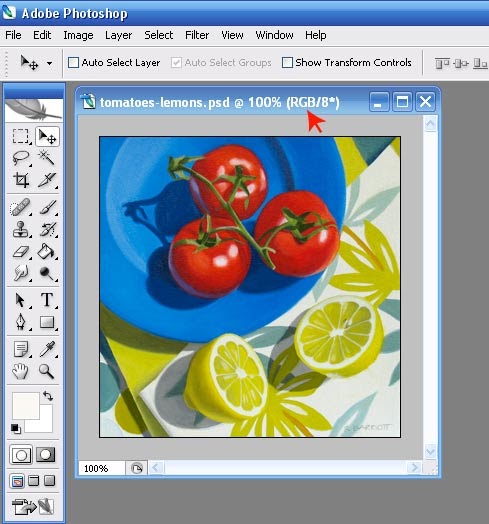Select the Hand tool
Screen dimensions: 489x524
21,371
